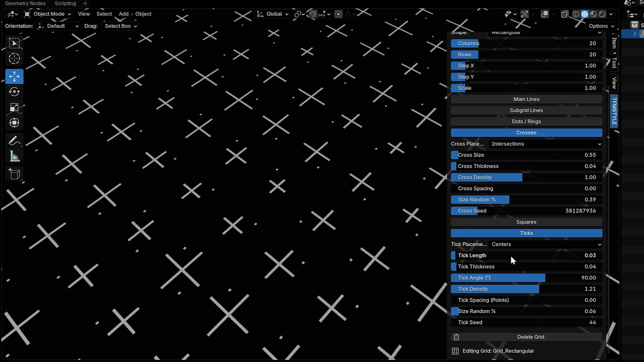644x362 pixels.
Task: Open the Cross Placement Intersections dropdown
Action: [x=545, y=144]
